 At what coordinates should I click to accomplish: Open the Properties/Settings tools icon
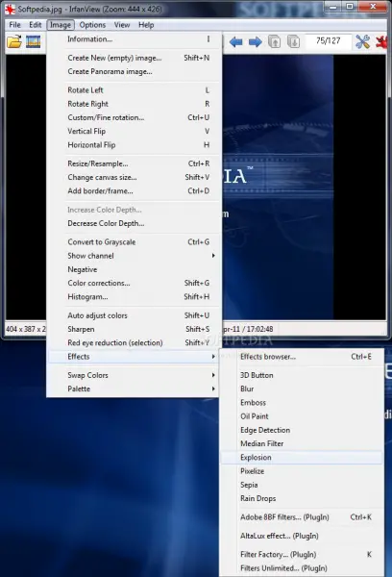(362, 41)
